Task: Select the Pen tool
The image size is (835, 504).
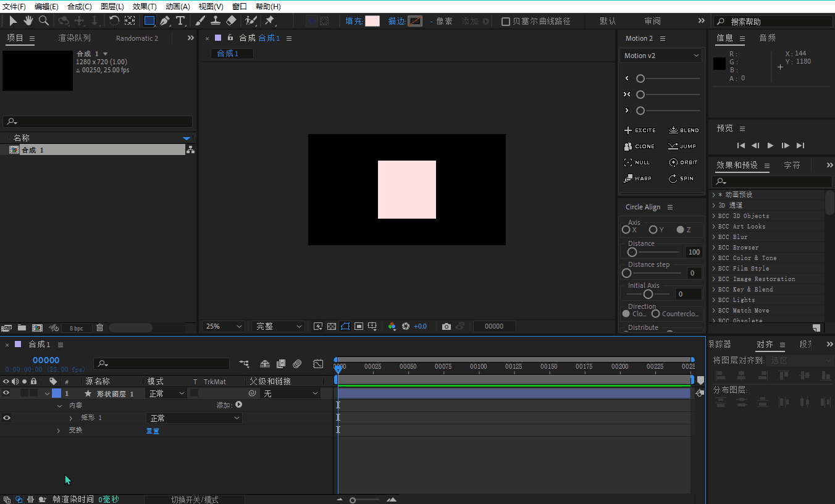Action: (165, 20)
